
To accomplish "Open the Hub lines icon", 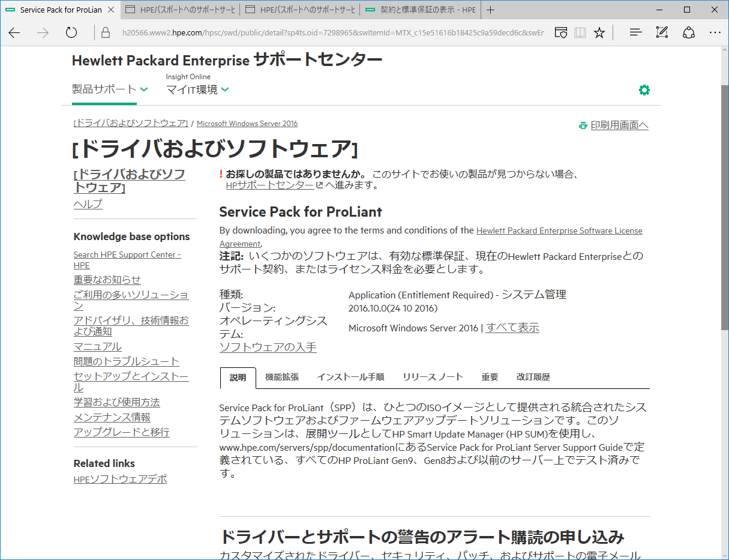I will click(x=636, y=33).
